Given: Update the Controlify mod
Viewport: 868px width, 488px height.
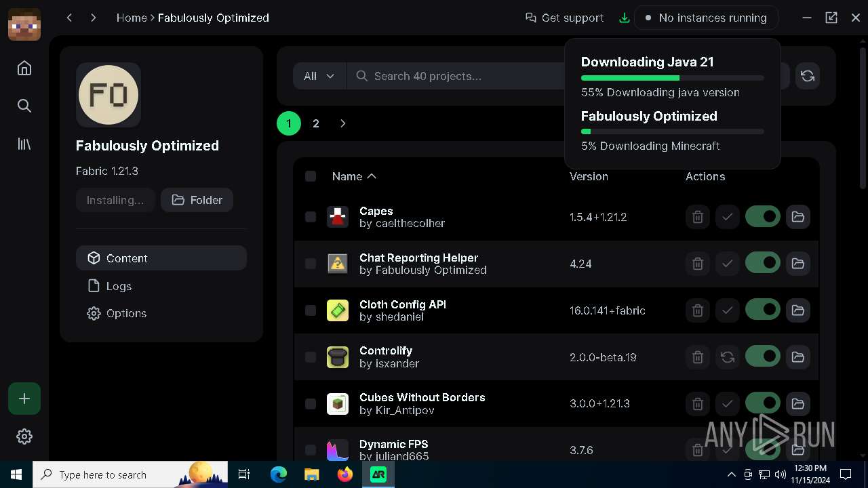Looking at the screenshot, I should [728, 357].
